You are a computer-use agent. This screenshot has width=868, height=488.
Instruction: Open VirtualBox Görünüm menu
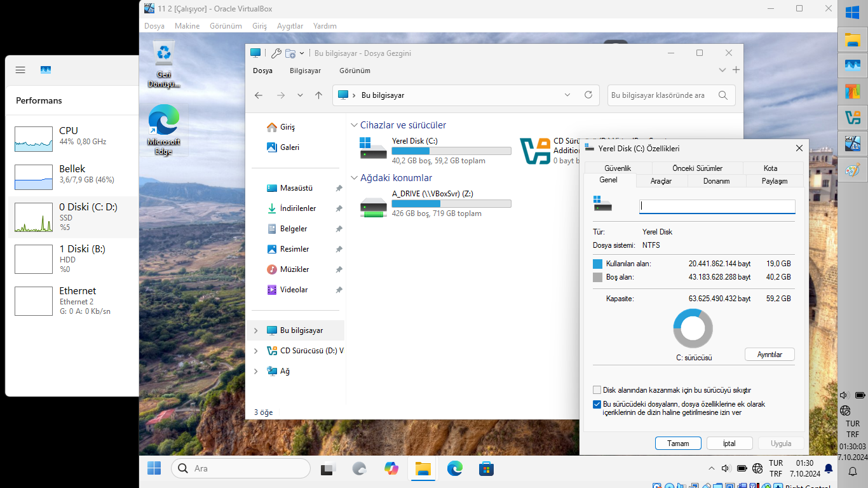pyautogui.click(x=226, y=26)
